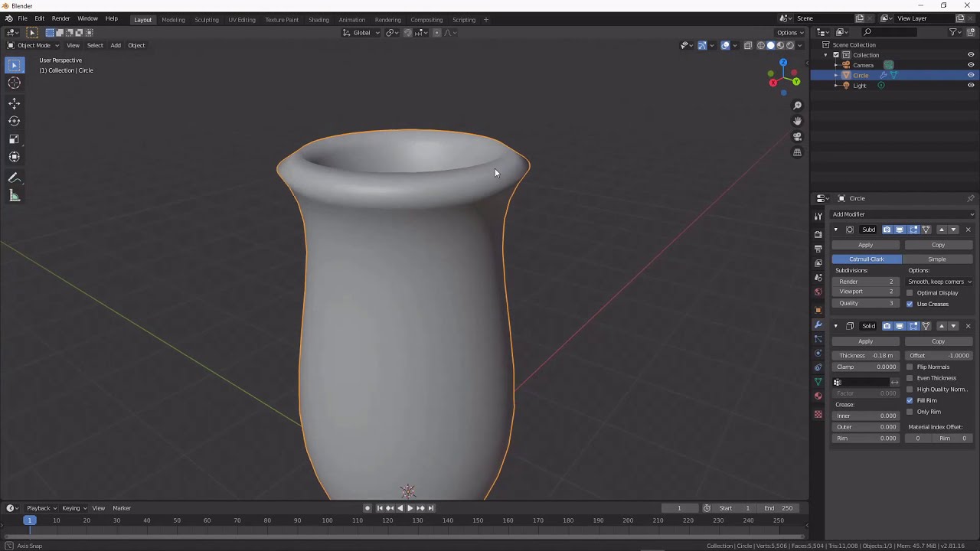
Task: Toggle X-Ray display in viewport header
Action: 748,45
